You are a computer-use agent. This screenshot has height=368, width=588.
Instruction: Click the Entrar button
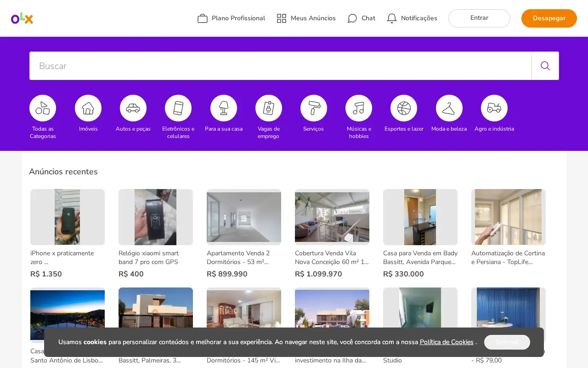coord(479,18)
